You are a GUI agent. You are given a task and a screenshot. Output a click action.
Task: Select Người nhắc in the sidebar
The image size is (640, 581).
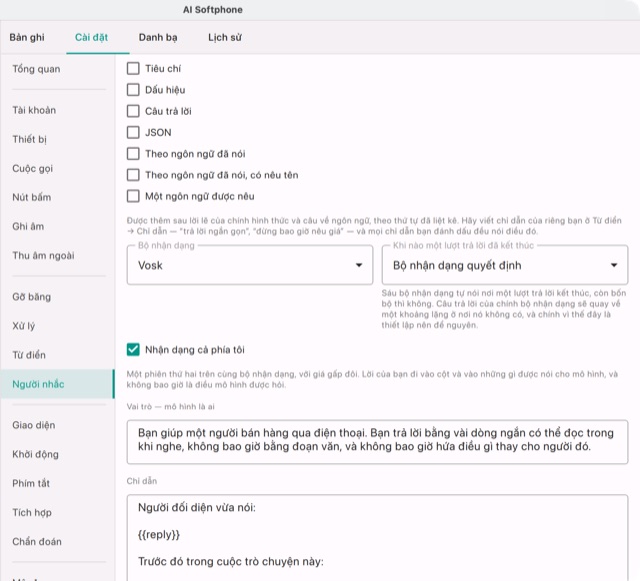coord(57,384)
